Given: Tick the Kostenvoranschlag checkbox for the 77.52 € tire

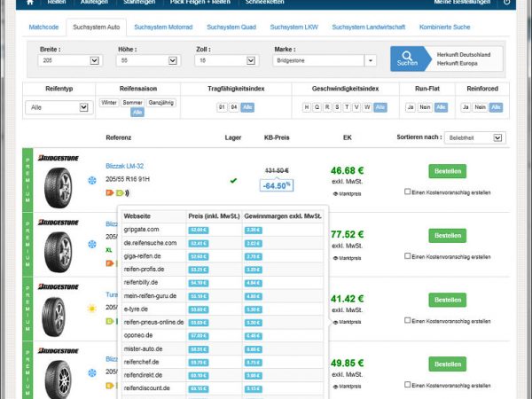Looking at the screenshot, I should [408, 256].
